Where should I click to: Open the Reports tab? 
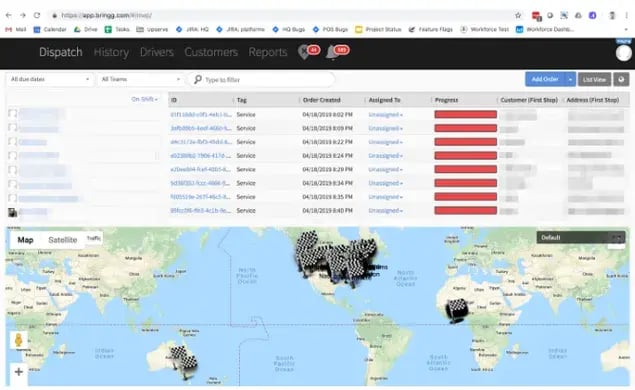point(268,52)
